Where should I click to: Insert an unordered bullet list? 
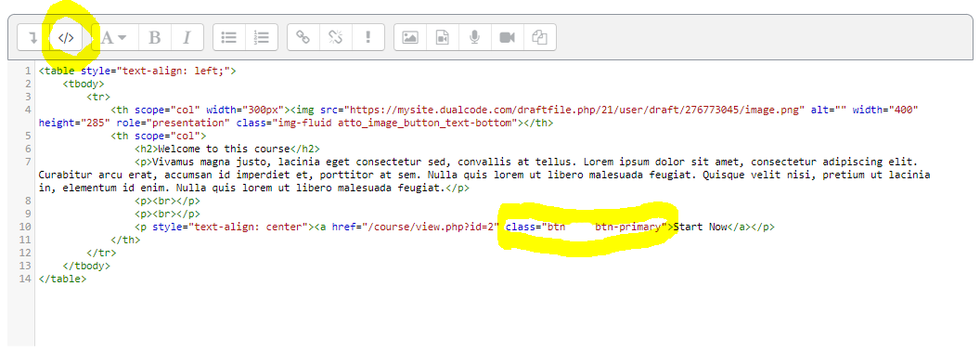pos(229,37)
